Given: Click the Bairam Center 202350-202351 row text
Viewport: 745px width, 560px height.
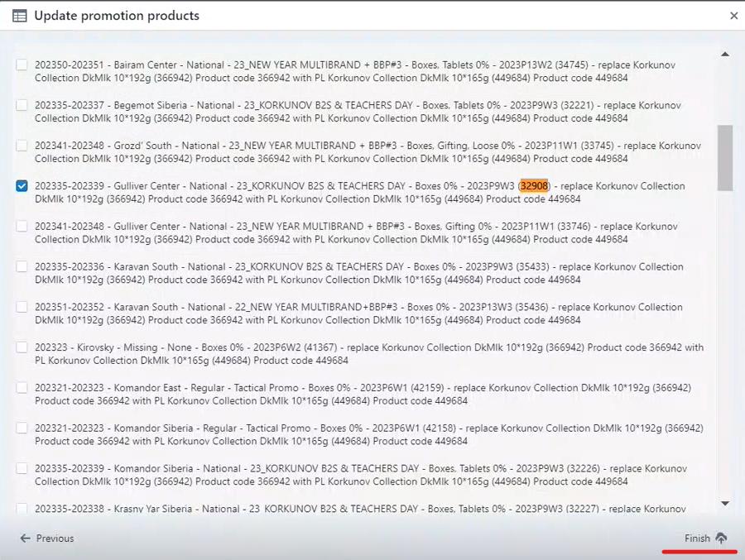Looking at the screenshot, I should point(355,71).
